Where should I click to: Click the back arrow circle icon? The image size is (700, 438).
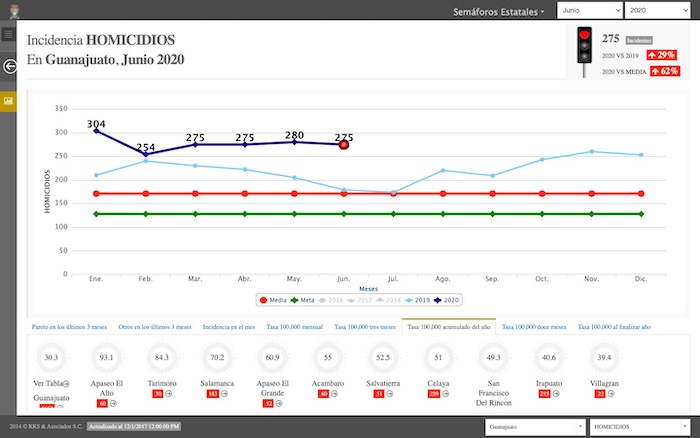pos(9,66)
